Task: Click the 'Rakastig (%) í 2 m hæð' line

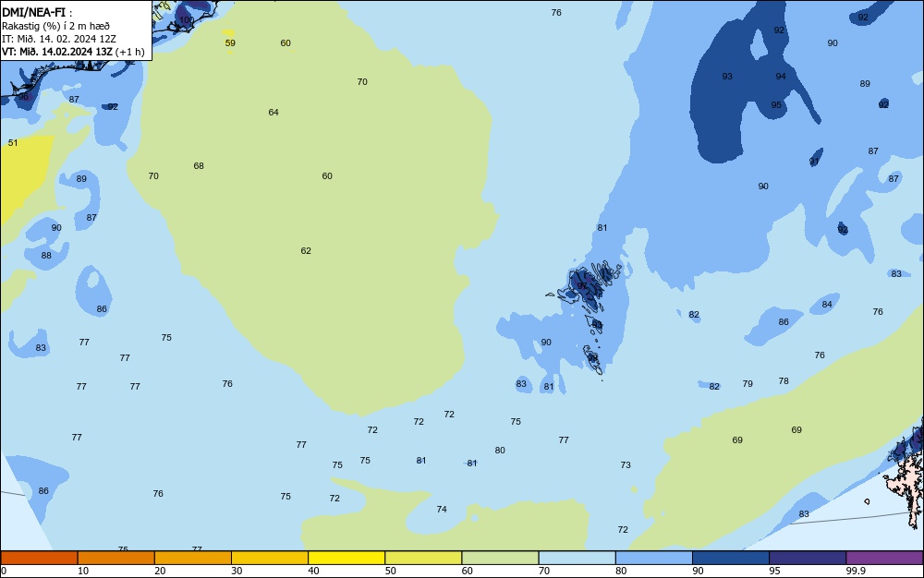Action: [x=55, y=26]
